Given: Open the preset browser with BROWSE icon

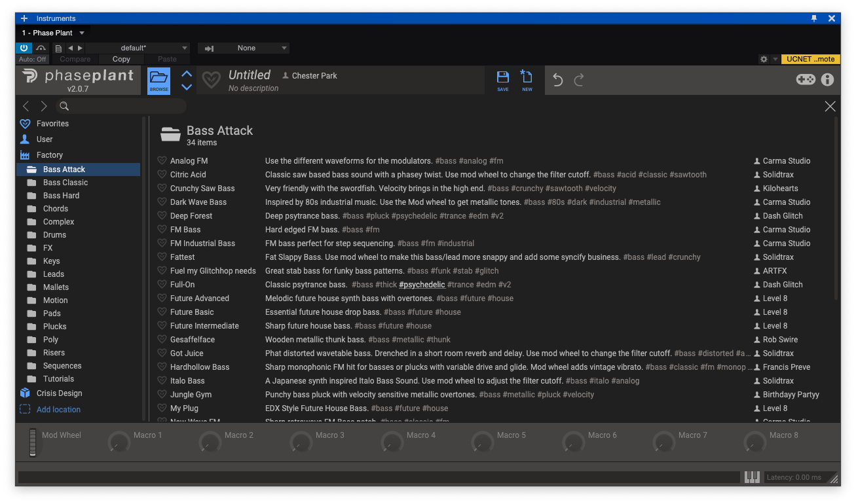Looking at the screenshot, I should click(158, 81).
